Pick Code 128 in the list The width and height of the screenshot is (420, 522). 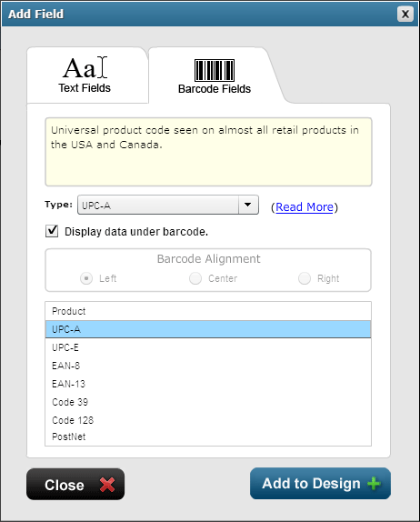pos(208,420)
